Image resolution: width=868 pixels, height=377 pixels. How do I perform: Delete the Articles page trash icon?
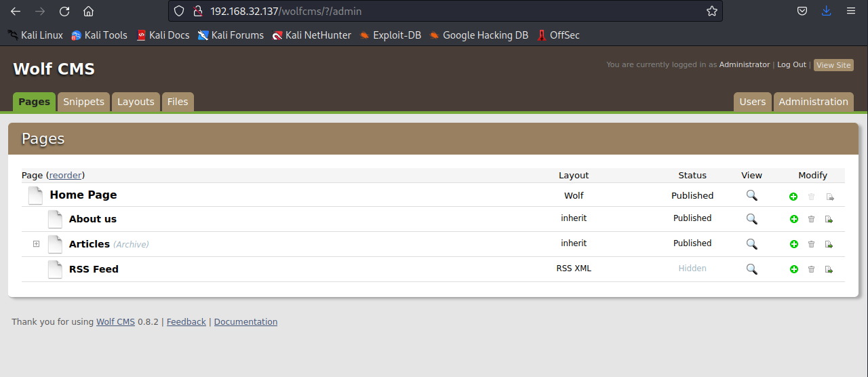click(x=811, y=244)
